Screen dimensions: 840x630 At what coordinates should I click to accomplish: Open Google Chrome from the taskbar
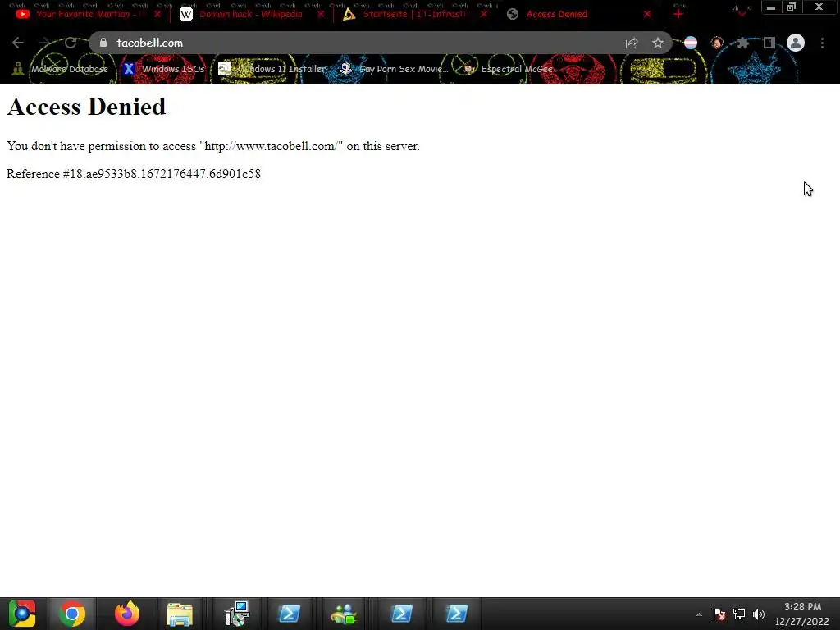(x=72, y=614)
